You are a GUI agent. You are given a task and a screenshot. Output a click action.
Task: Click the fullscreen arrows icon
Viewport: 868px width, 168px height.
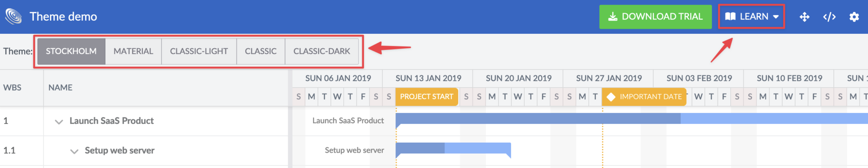click(x=804, y=17)
